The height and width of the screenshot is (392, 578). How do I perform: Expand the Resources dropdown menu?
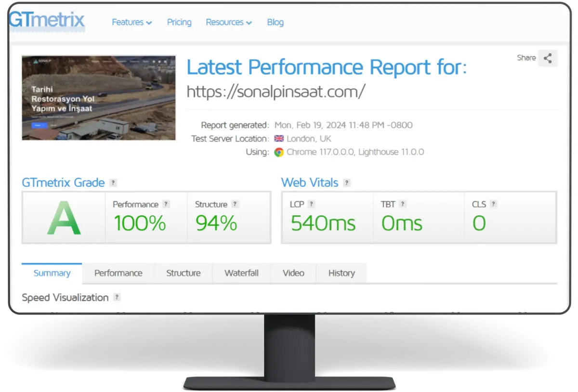[x=228, y=22]
